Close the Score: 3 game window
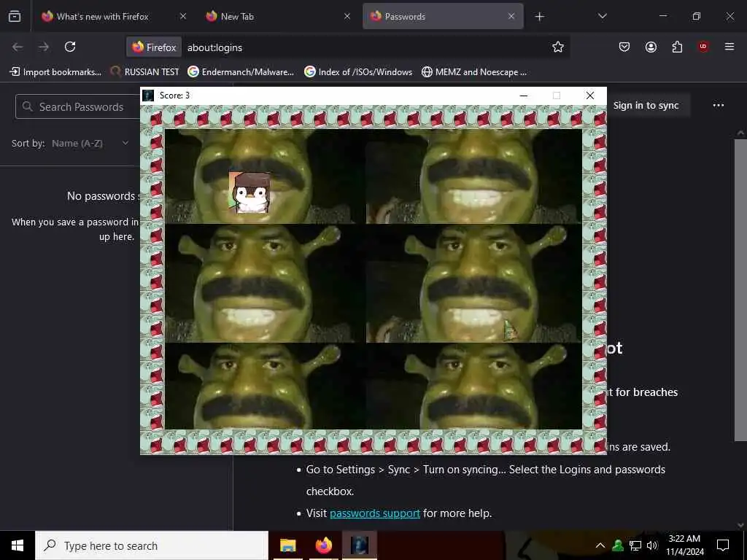The height and width of the screenshot is (560, 747). coord(589,96)
